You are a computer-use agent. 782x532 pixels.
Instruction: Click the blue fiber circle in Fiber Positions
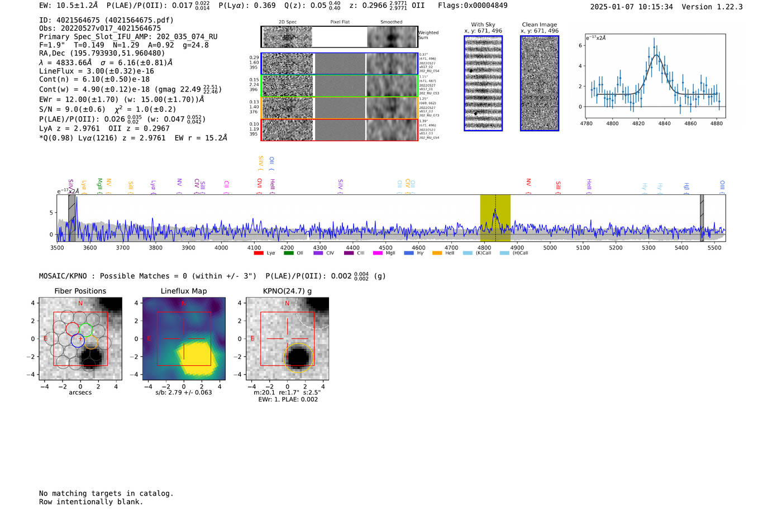(78, 340)
